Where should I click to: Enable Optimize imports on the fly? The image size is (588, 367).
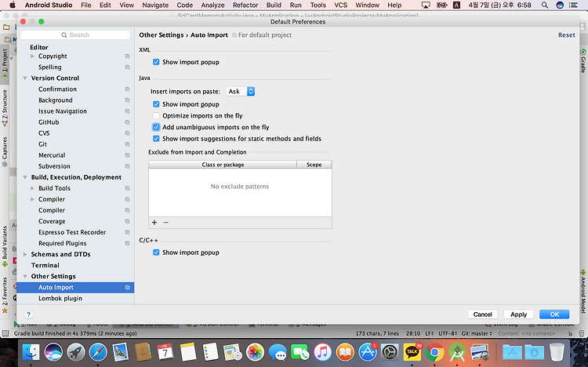[x=156, y=115]
